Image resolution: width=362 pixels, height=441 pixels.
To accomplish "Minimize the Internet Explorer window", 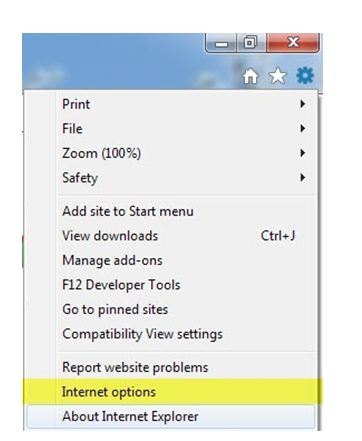I will point(222,43).
